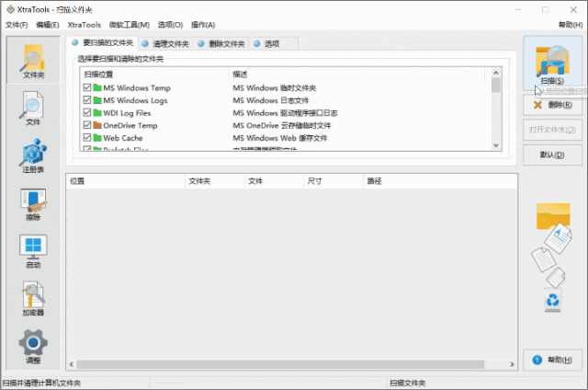This screenshot has width=588, height=390.
Task: Open the 文件夹 folder scan tool in sidebar
Action: point(33,61)
